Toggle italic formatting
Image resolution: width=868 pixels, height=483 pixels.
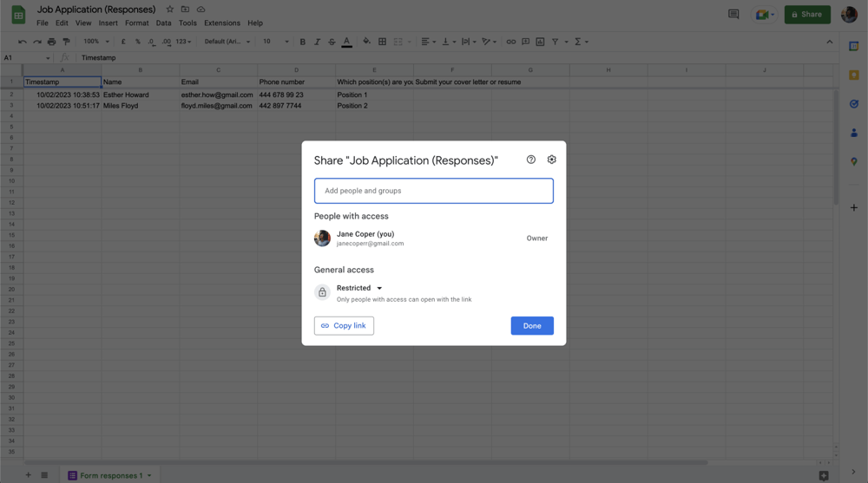[x=317, y=42]
